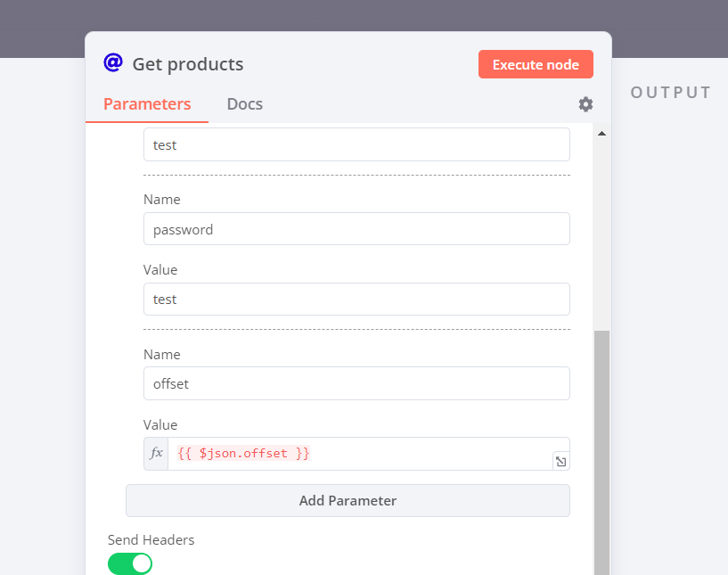This screenshot has height=575, width=728.
Task: Click the Value field below password
Action: point(356,300)
